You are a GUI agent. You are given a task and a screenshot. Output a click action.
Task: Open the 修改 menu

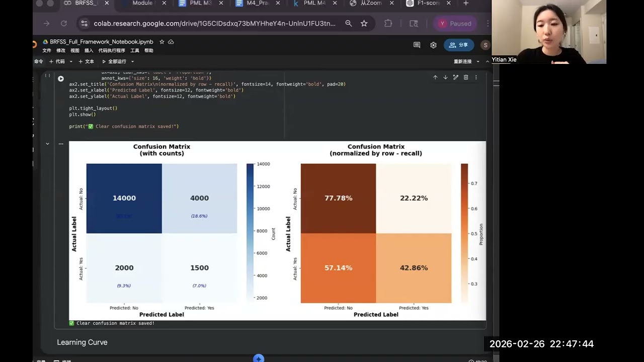pyautogui.click(x=61, y=51)
